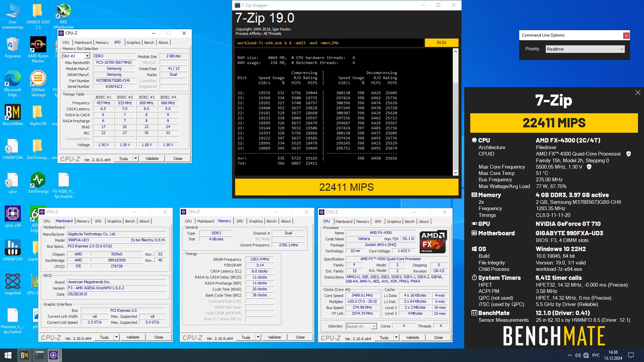Image resolution: width=644 pixels, height=362 pixels.
Task: Open HWBOT X265 2.3 desktop folder
Action: [38, 16]
